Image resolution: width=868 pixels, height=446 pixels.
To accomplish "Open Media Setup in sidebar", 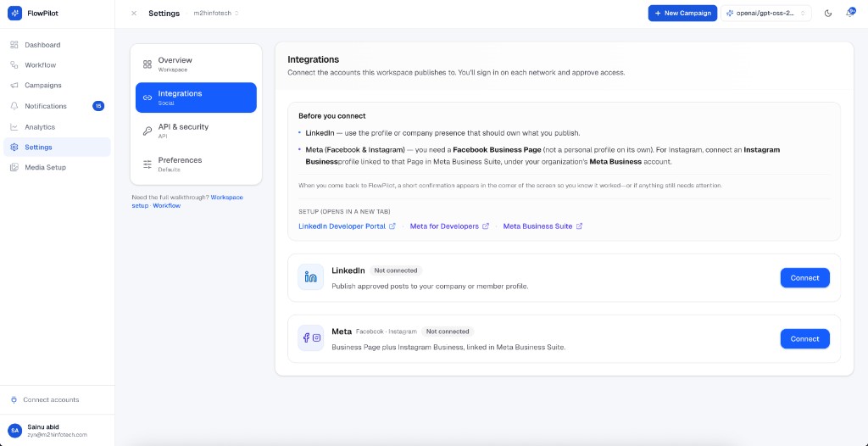I will (x=57, y=167).
